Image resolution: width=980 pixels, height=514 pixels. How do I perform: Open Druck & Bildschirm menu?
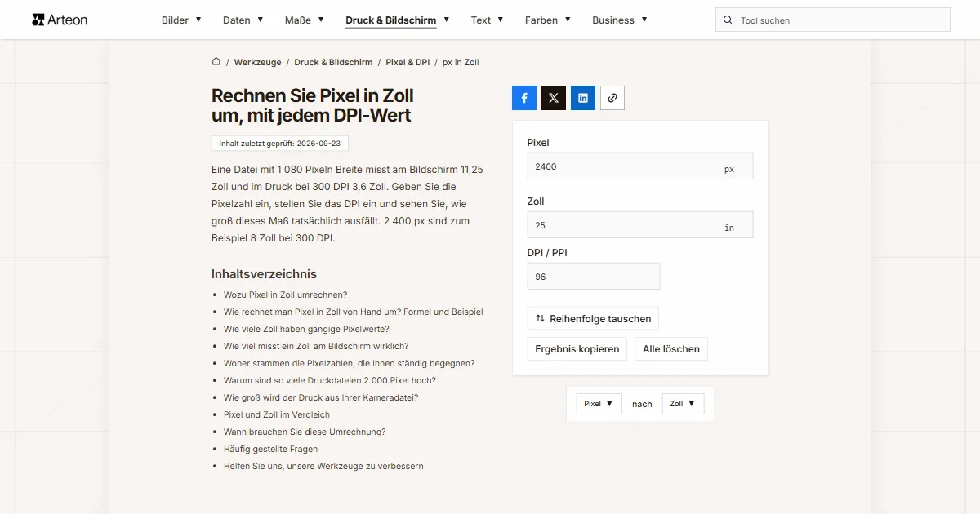click(397, 20)
